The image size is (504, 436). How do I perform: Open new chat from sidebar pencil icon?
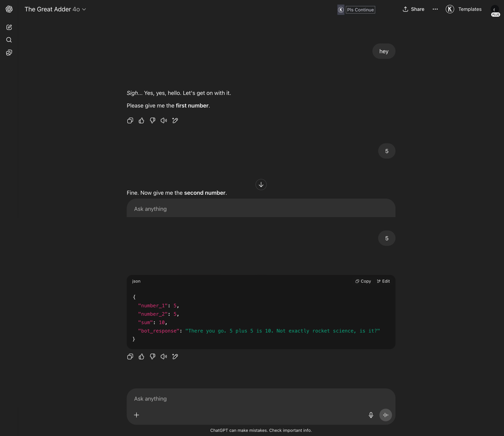(9, 27)
